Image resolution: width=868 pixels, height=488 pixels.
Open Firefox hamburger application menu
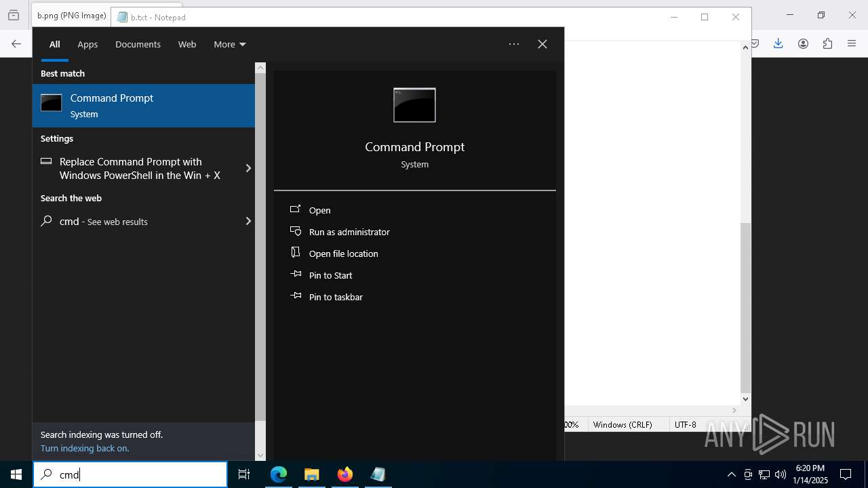pos(852,44)
